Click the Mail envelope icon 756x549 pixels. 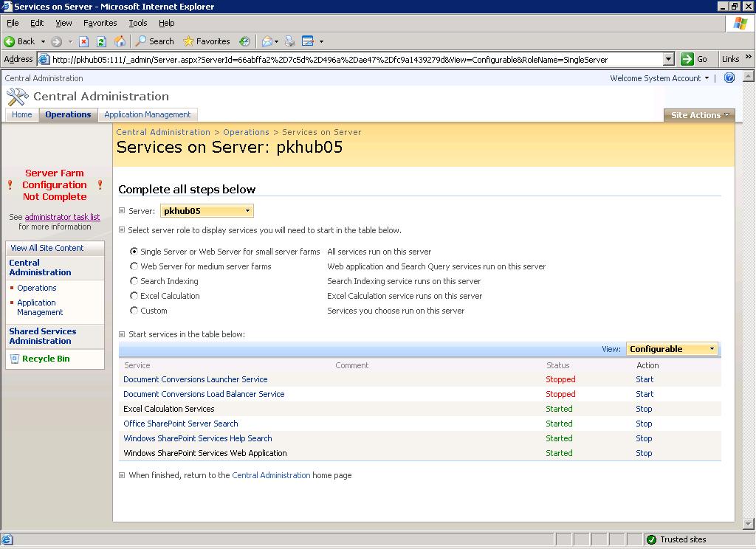(x=267, y=41)
